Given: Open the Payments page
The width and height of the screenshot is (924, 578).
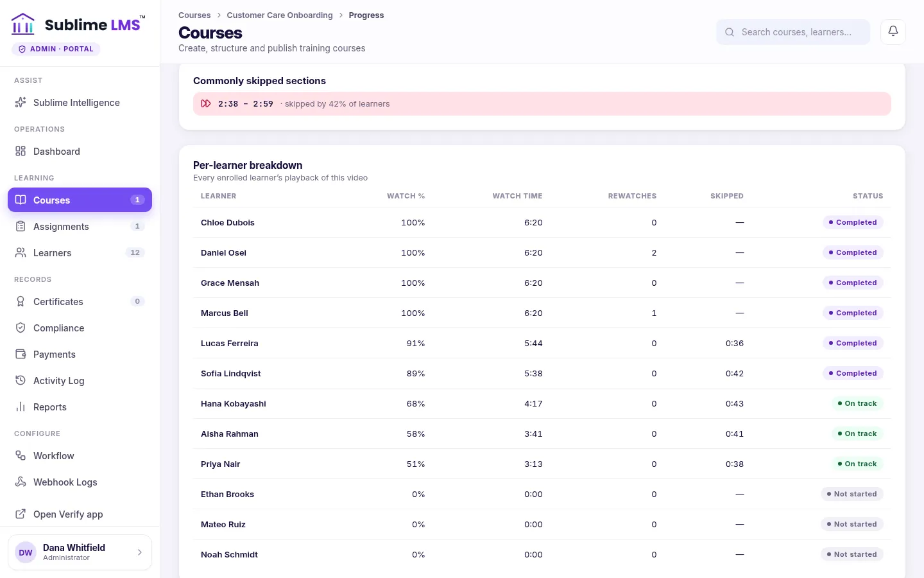Looking at the screenshot, I should click(x=80, y=355).
